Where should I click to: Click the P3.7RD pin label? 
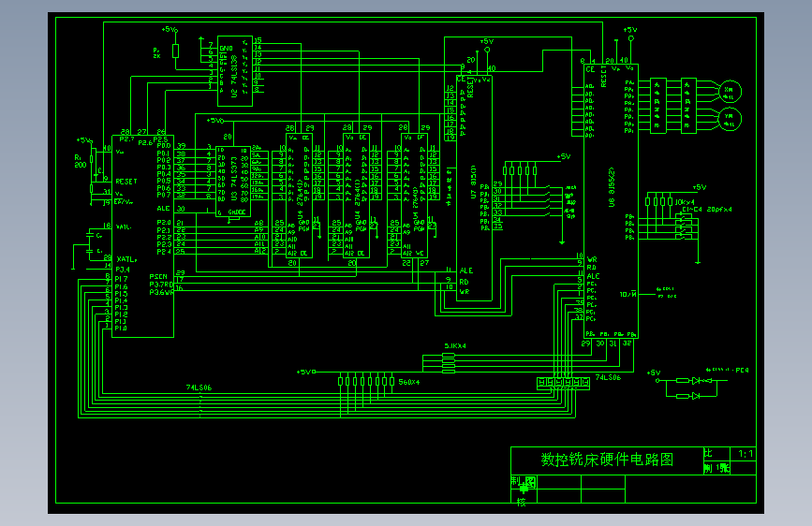point(161,285)
